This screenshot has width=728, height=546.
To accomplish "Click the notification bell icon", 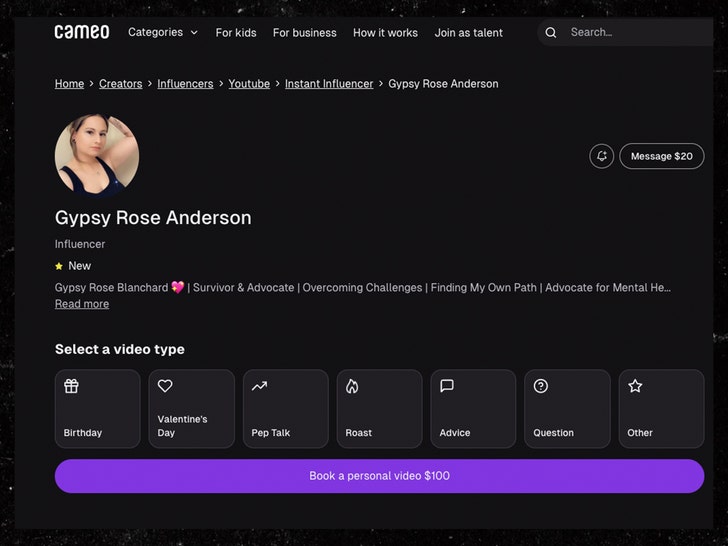I will 601,156.
